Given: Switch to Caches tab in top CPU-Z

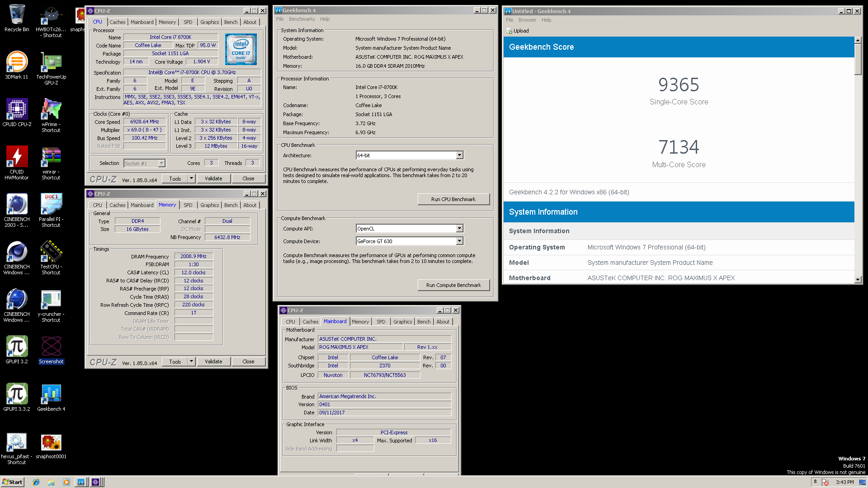Looking at the screenshot, I should pyautogui.click(x=118, y=22).
